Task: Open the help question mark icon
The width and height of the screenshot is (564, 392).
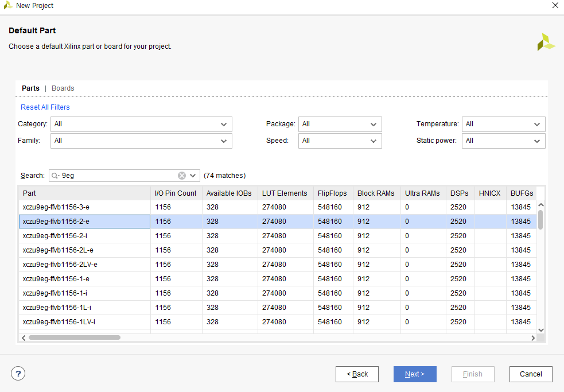Action: pos(18,373)
